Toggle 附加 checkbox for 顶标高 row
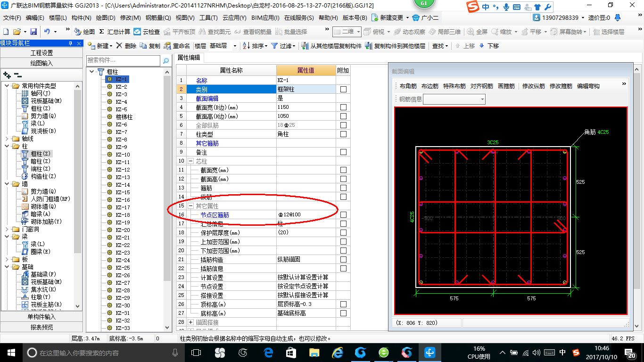Image resolution: width=644 pixels, height=362 pixels. click(x=343, y=304)
